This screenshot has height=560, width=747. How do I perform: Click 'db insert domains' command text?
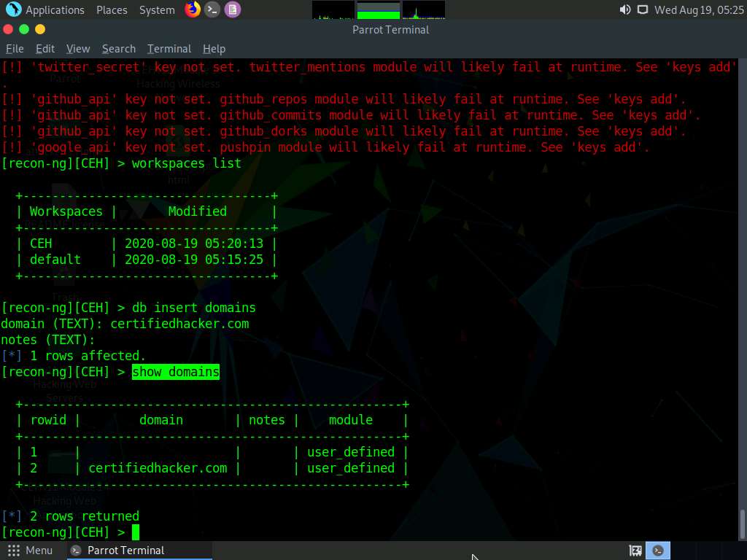[x=194, y=308]
